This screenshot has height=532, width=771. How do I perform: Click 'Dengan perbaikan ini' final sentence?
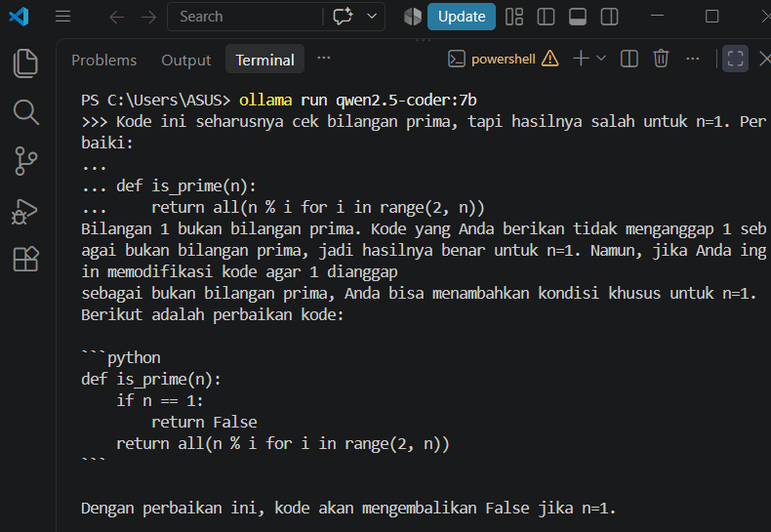[x=348, y=508]
